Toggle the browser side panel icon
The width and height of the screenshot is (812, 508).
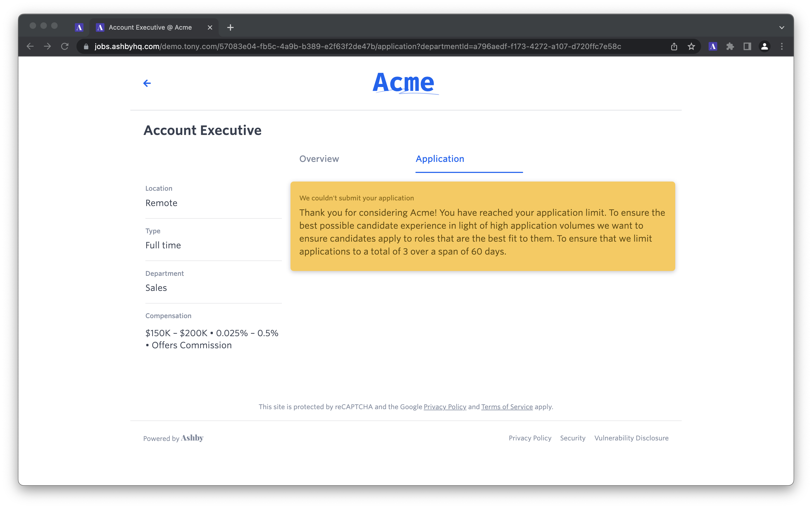(x=747, y=46)
